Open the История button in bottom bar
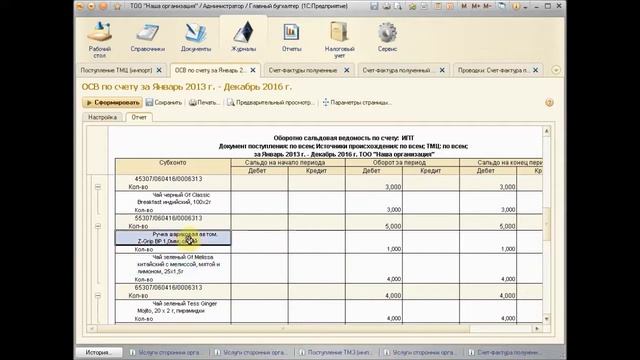 click(99, 352)
